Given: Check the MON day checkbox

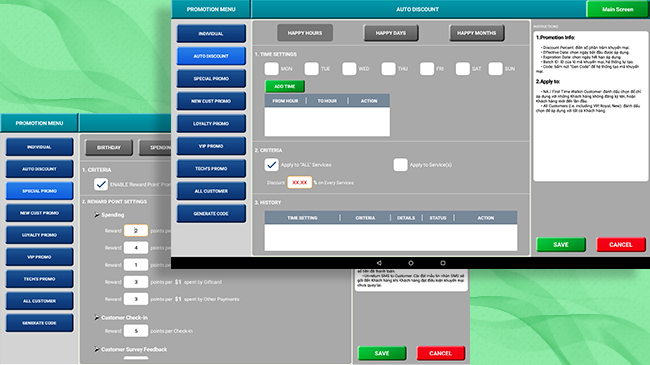Looking at the screenshot, I should [x=272, y=68].
